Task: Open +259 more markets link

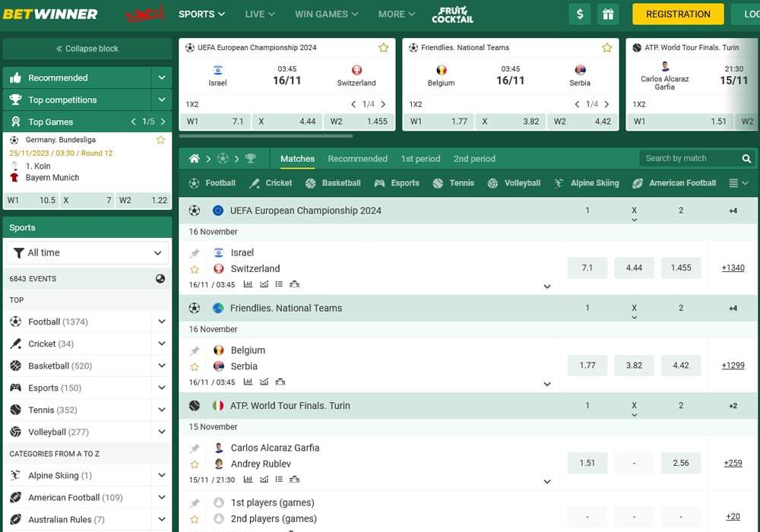Action: pos(733,463)
